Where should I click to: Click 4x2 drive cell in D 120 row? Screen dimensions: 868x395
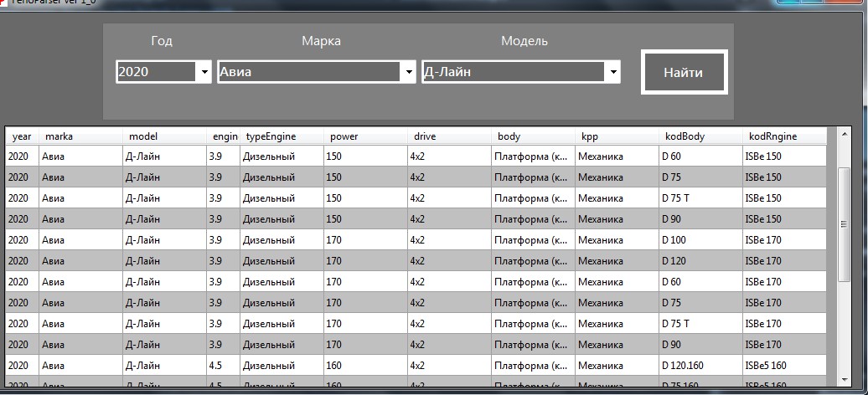click(449, 261)
